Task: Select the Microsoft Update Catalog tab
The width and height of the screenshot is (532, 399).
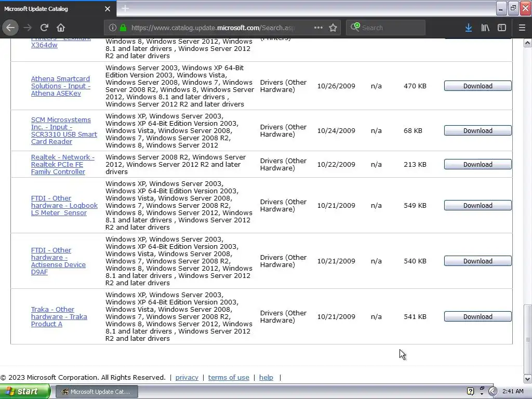Action: click(58, 8)
